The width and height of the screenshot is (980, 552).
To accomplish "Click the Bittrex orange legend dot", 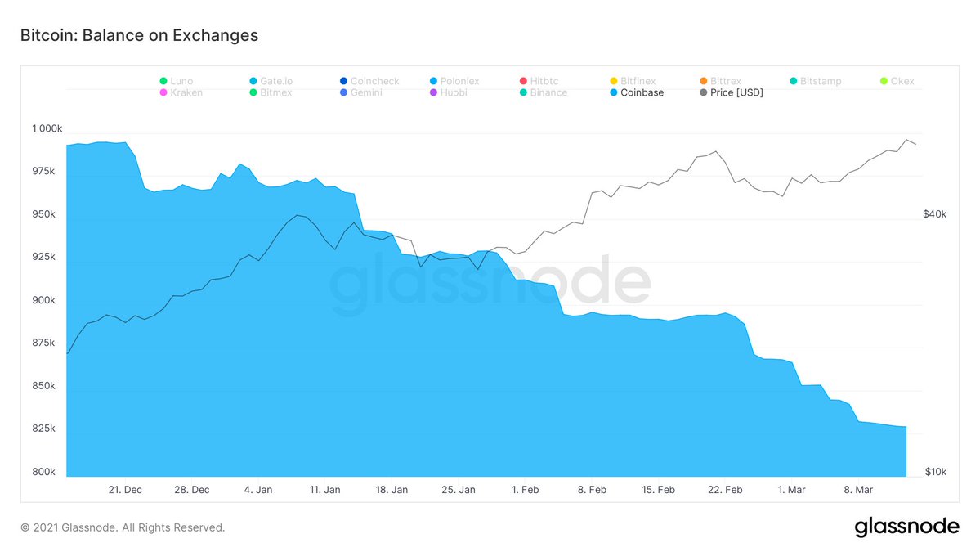I will (703, 81).
